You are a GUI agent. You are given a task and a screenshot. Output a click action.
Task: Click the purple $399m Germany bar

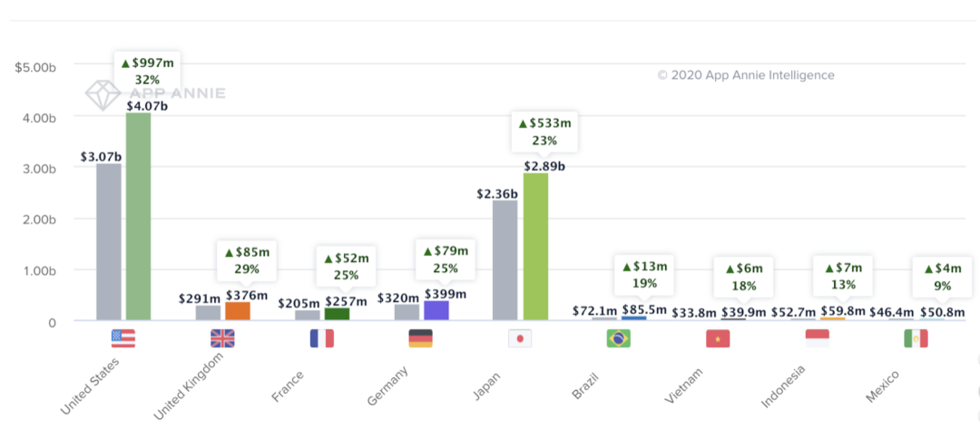(x=436, y=309)
